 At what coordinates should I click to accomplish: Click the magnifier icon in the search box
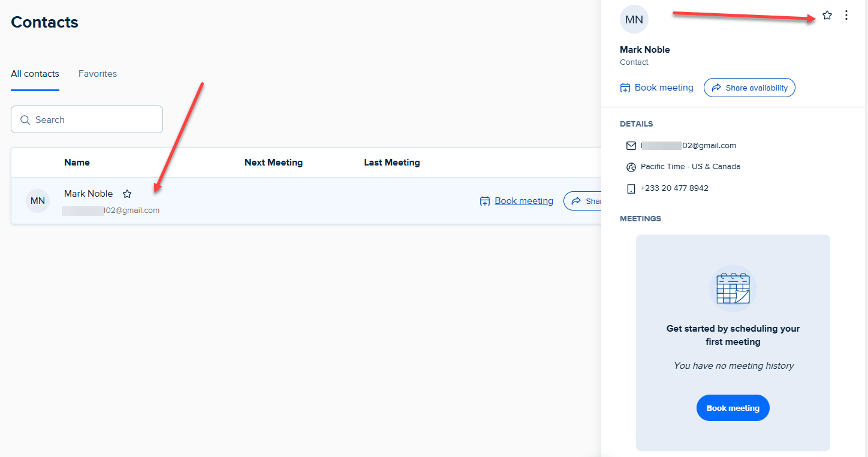pyautogui.click(x=25, y=120)
